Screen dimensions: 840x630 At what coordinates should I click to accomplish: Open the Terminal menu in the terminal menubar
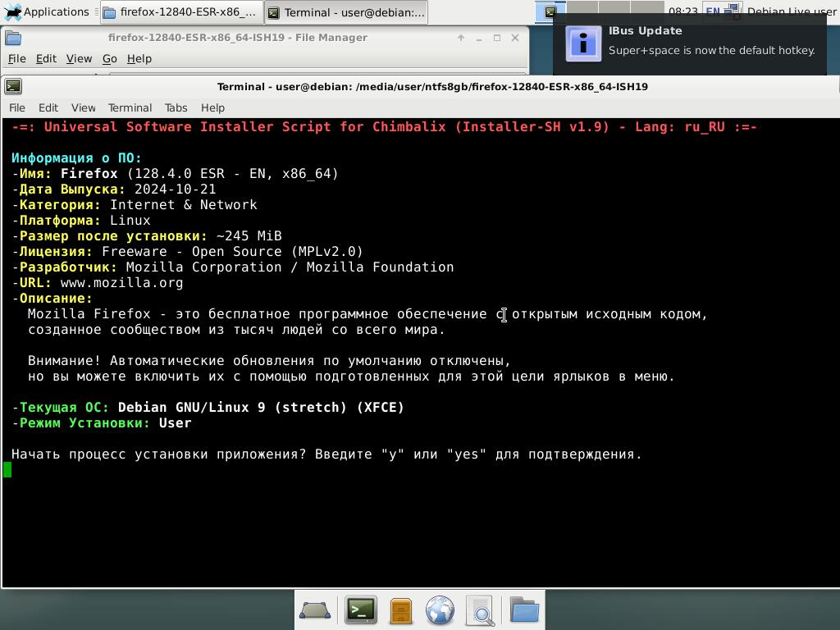click(x=130, y=107)
